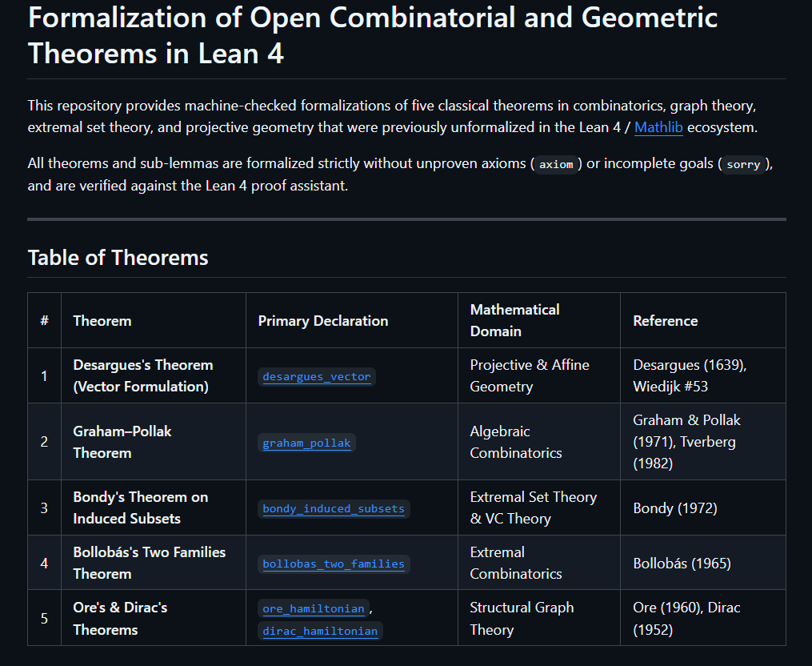Image resolution: width=812 pixels, height=666 pixels.
Task: Open the bollobas_two_families declaration link
Action: point(334,564)
